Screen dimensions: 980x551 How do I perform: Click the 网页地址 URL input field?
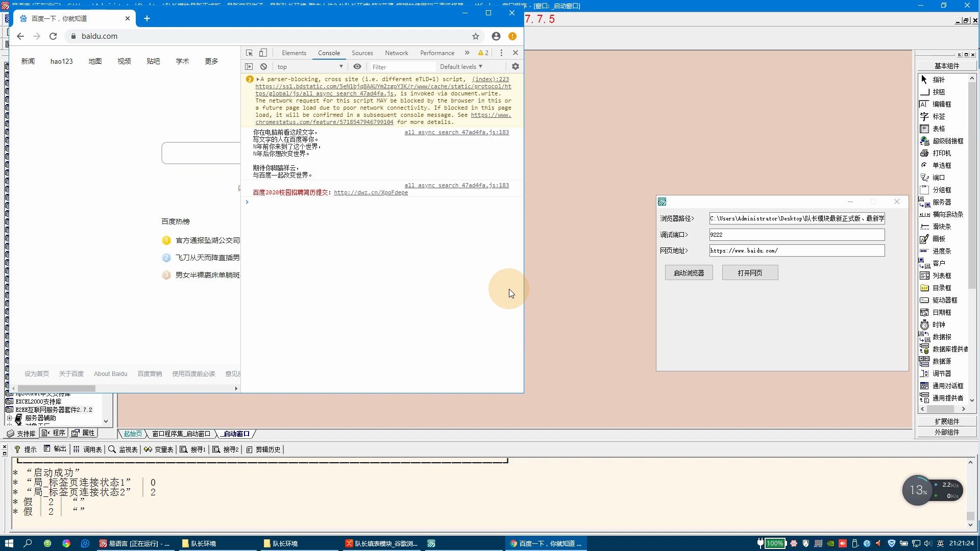[797, 251]
